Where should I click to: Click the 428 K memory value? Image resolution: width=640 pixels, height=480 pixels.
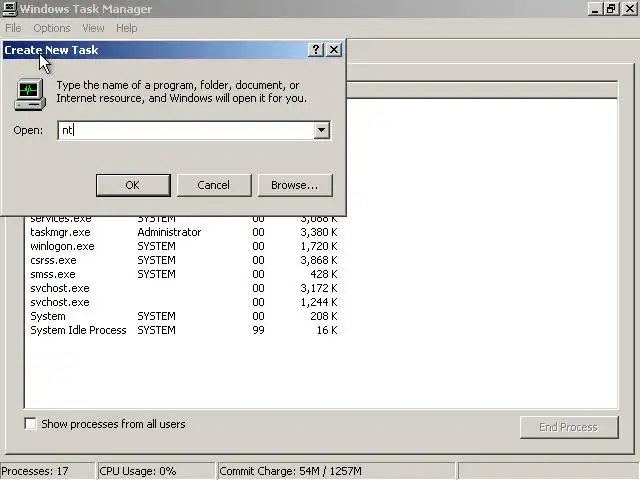[324, 274]
